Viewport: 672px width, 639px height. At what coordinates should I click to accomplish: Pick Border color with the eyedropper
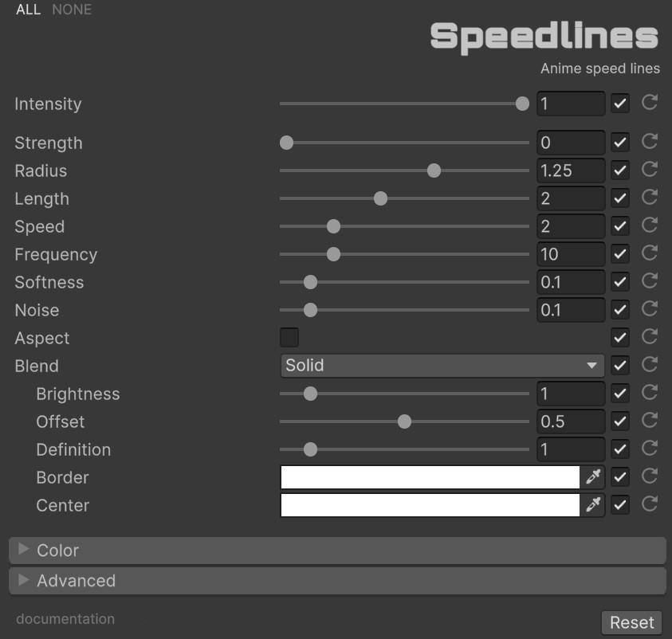pyautogui.click(x=593, y=477)
